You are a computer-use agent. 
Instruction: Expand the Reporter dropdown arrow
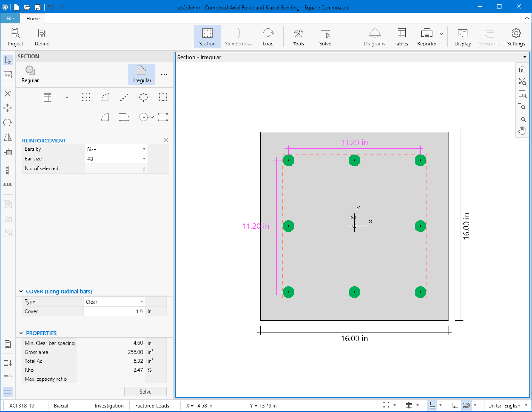coord(441,34)
